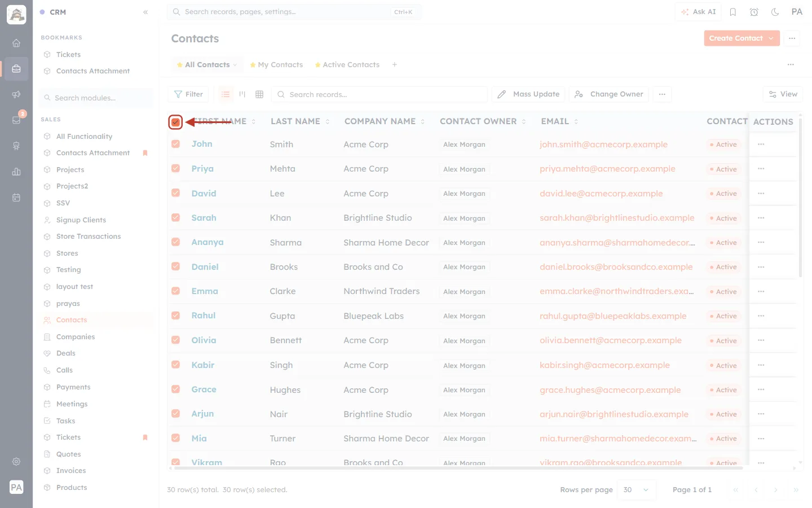Viewport: 812px width, 508px height.
Task: Collapse the CRM sidebar panel
Action: coord(145,12)
